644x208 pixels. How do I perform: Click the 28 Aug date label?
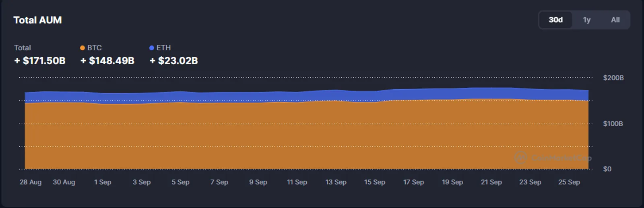pyautogui.click(x=31, y=182)
